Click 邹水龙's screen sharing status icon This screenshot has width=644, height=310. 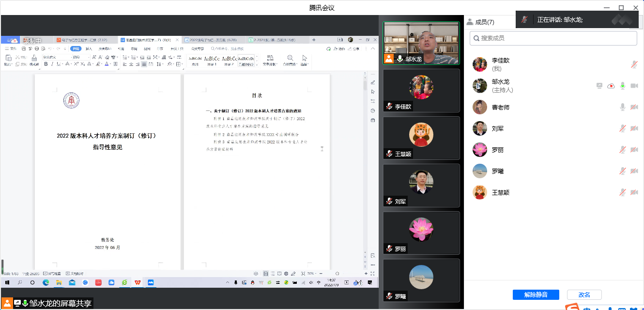tap(599, 86)
